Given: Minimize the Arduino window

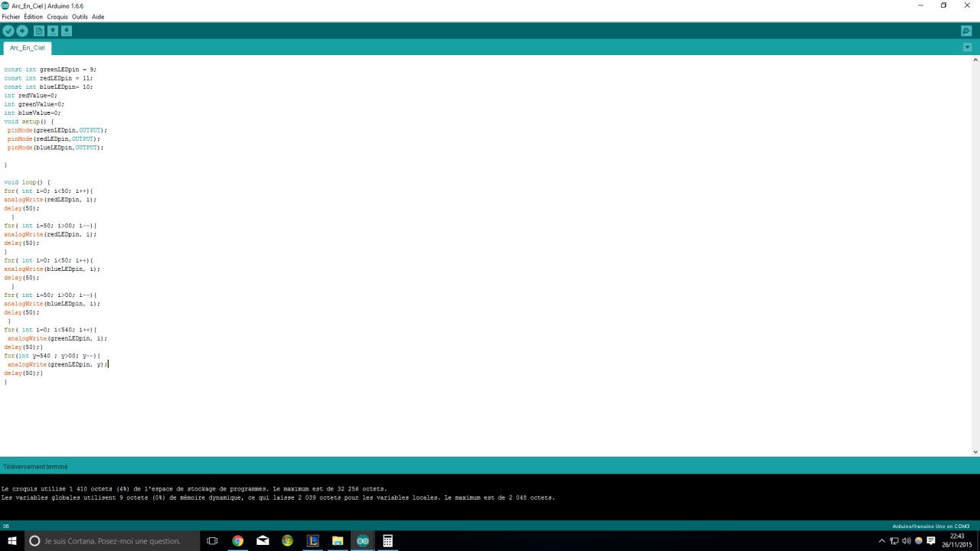Looking at the screenshot, I should tap(920, 5).
